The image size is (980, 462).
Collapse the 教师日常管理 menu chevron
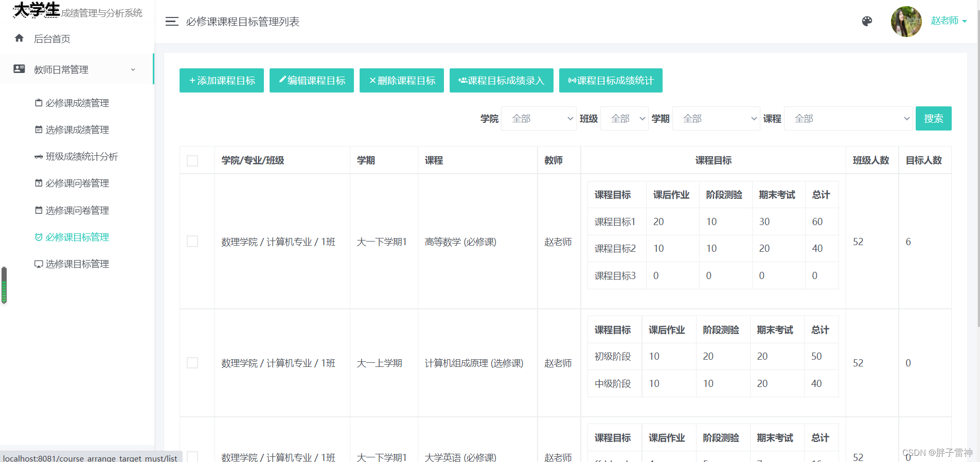[x=133, y=69]
